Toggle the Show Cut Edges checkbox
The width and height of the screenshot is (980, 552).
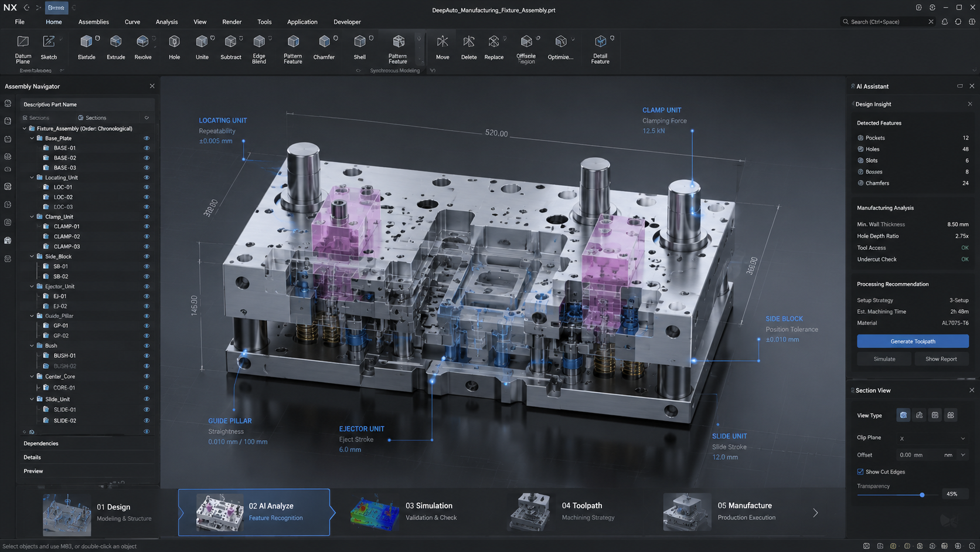point(860,472)
